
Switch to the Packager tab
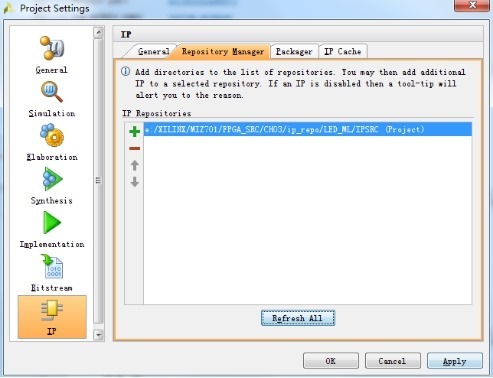pos(294,52)
